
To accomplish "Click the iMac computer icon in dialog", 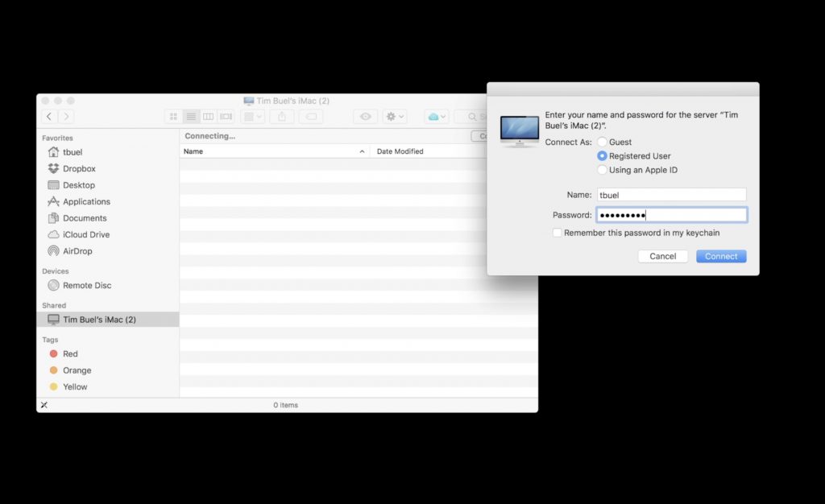I will click(x=520, y=131).
